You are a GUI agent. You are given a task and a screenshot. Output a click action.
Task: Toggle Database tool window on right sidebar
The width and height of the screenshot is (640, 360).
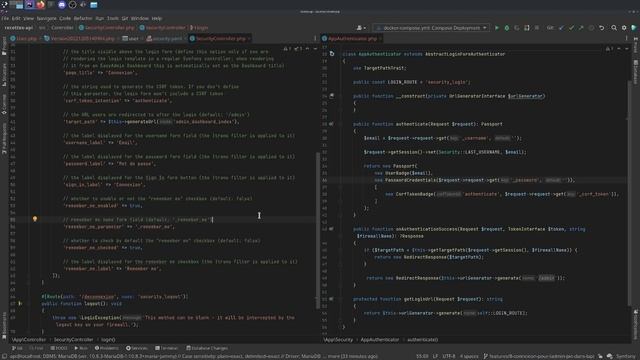pos(636,71)
